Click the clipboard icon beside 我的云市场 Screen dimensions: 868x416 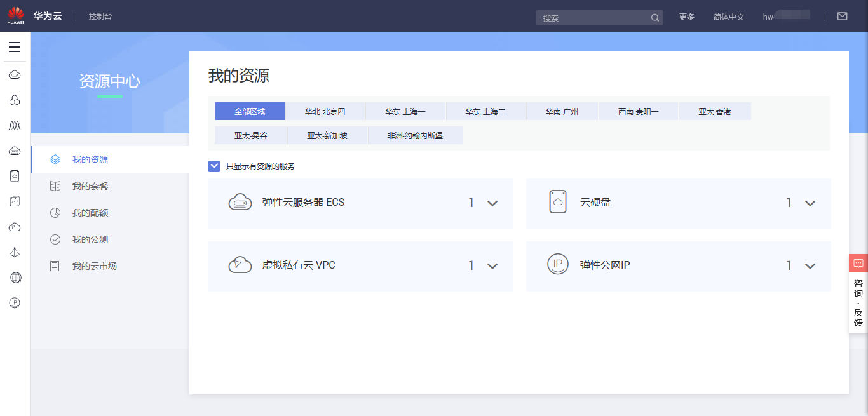click(x=55, y=266)
